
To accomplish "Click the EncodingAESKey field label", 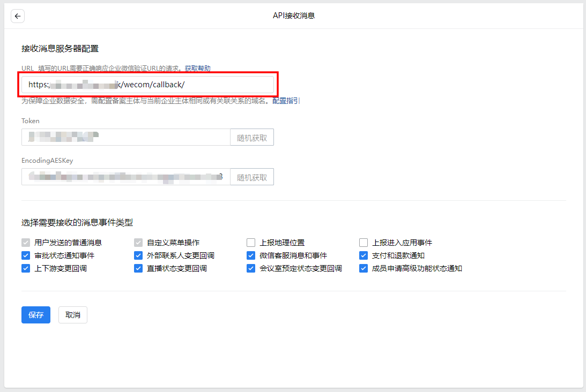I will [x=47, y=161].
